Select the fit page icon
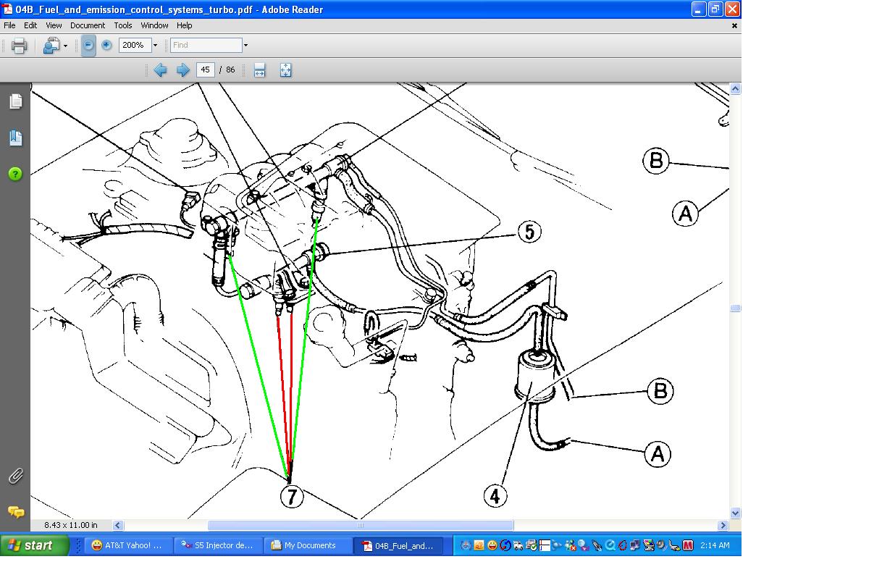Image resolution: width=882 pixels, height=588 pixels. tap(285, 70)
